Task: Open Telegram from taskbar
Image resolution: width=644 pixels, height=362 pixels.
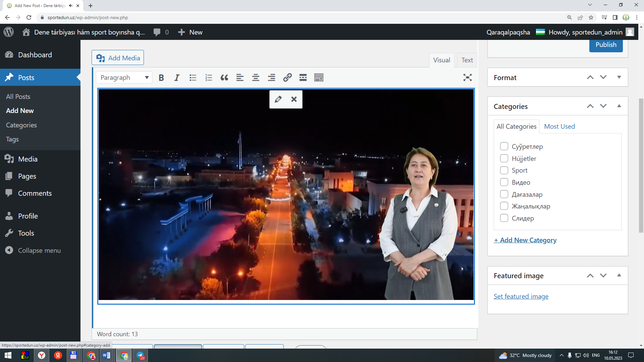Action: click(x=140, y=355)
